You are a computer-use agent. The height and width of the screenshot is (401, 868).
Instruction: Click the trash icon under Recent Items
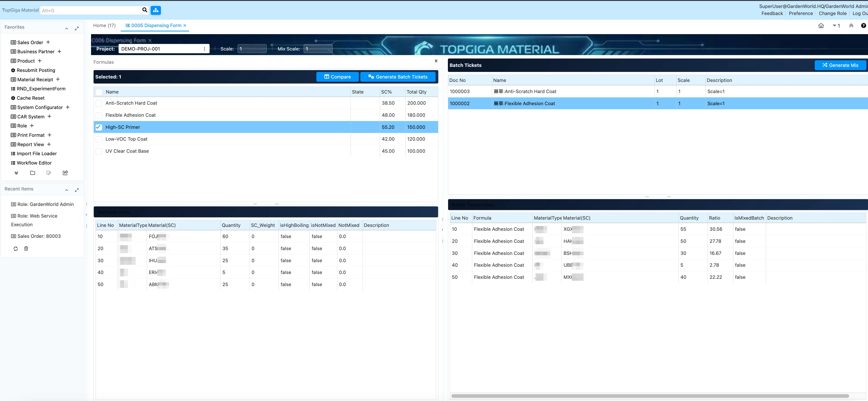pyautogui.click(x=26, y=248)
